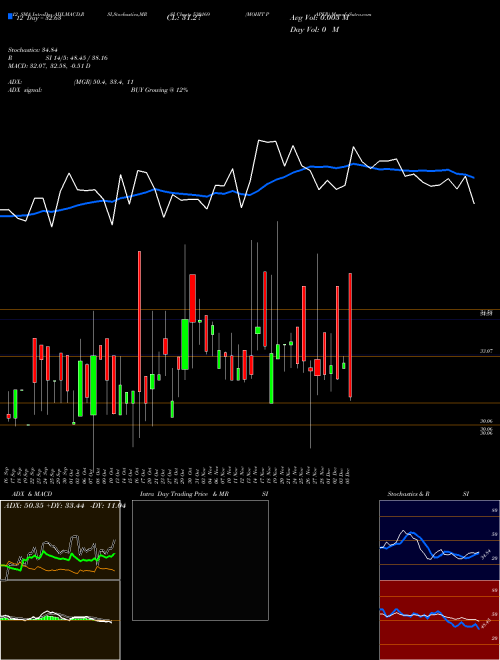The width and height of the screenshot is (500, 660).
Task: Click the 'MACD: 32.07, 32.58, -0.51 D' line
Action: pos(49,66)
